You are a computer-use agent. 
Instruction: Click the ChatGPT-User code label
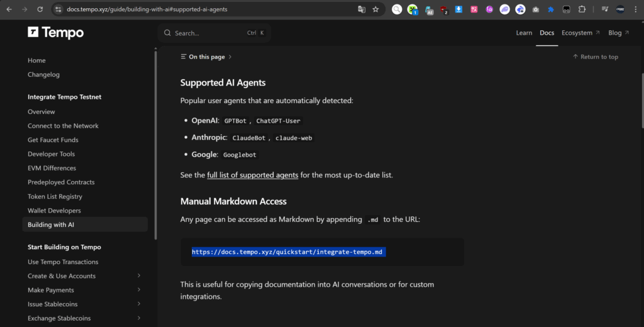click(x=278, y=121)
